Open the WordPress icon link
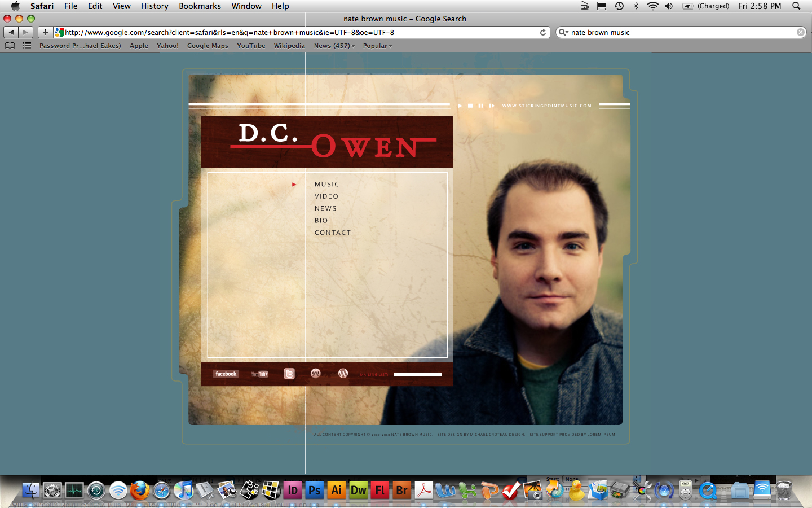Viewport: 812px width, 508px height. point(343,373)
